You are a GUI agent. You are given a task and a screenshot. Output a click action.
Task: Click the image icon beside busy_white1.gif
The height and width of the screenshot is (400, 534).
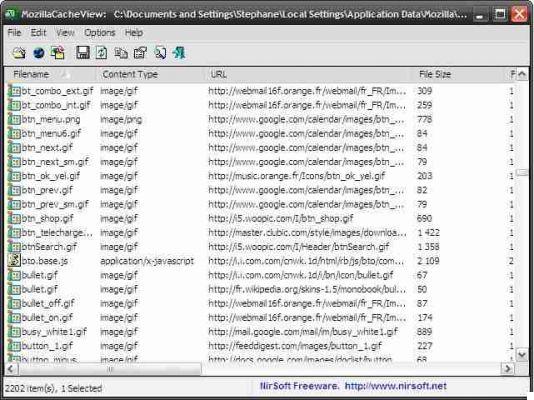coord(14,332)
